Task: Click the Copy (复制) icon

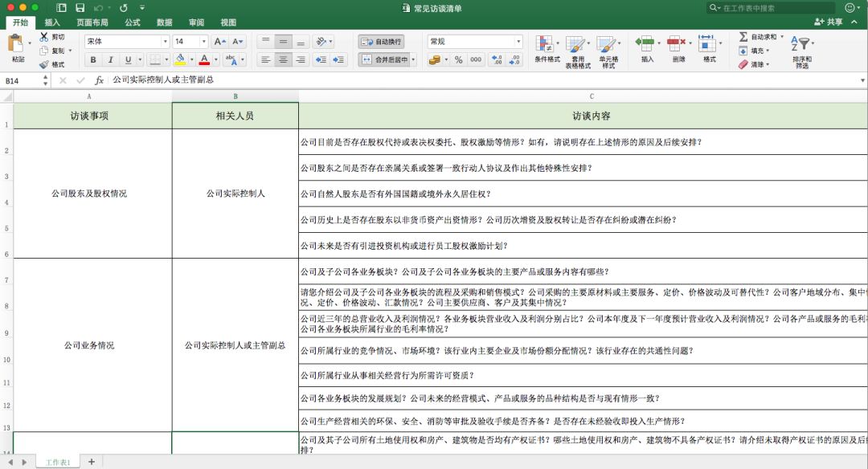Action: tap(43, 51)
